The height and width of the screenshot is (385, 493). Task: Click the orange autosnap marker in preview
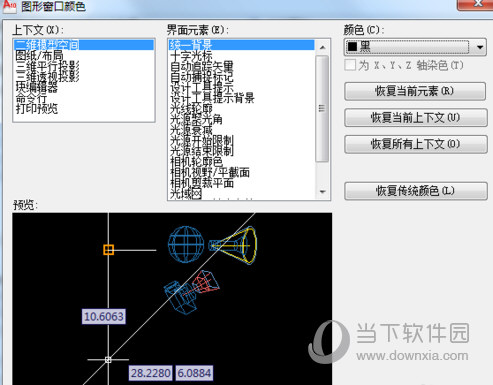[x=108, y=249]
